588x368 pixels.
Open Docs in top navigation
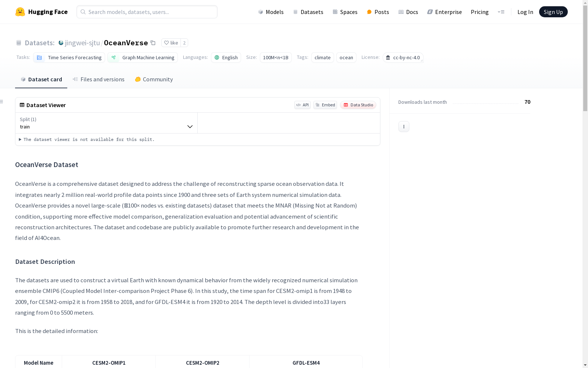pyautogui.click(x=408, y=12)
